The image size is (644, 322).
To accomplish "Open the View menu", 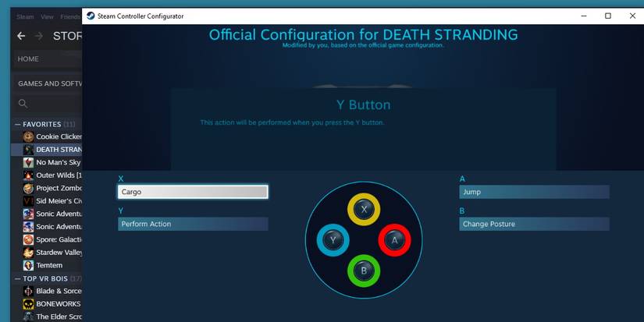I will click(x=48, y=17).
